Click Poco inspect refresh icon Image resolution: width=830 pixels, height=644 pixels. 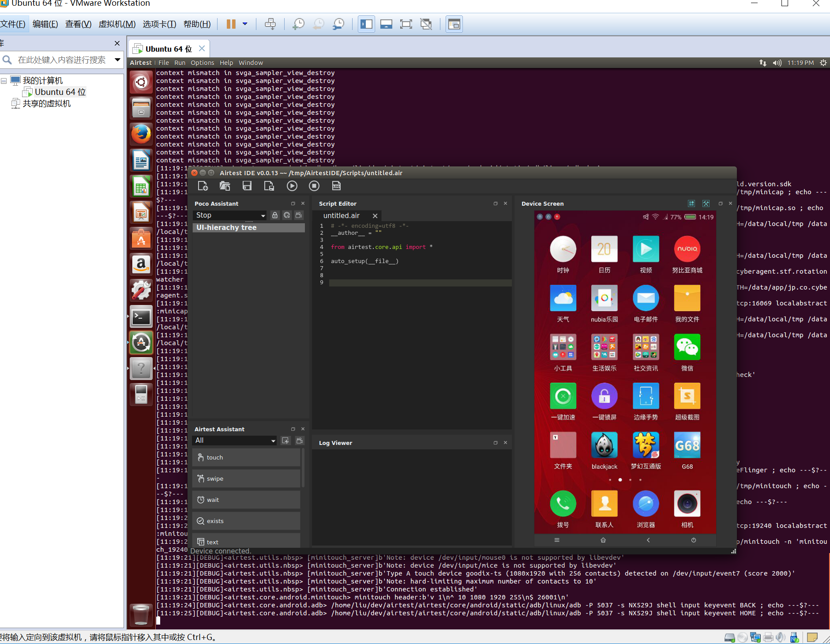click(x=287, y=215)
